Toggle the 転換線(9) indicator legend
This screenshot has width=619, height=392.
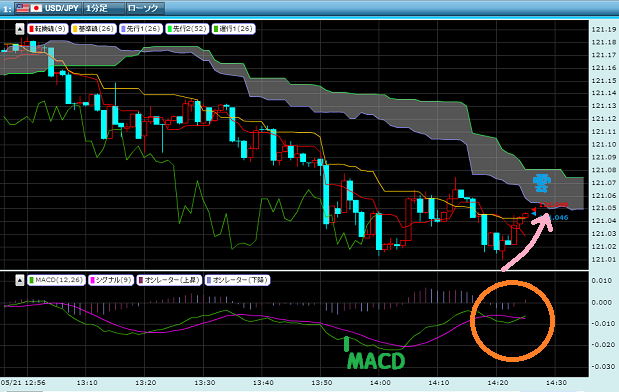[x=47, y=29]
